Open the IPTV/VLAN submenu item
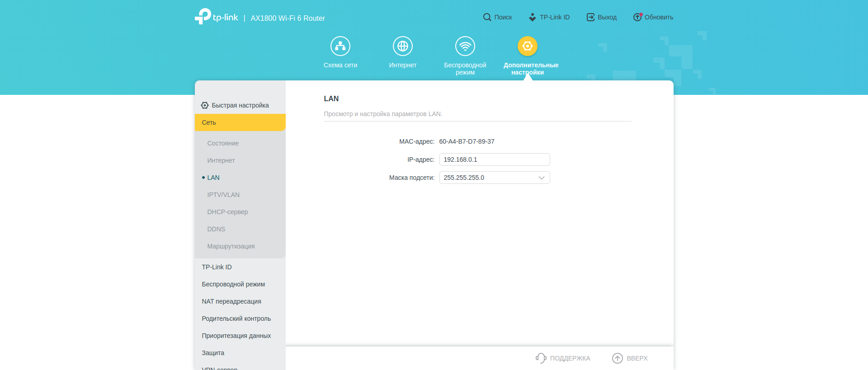 click(223, 195)
